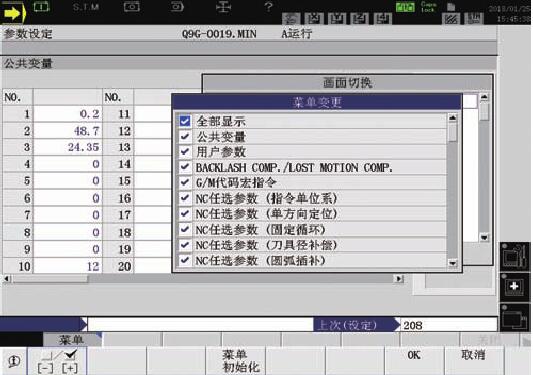Toggle BACKLASH COMP./LOST MOTION COMP. checkbox
This screenshot has width=533, height=375.
[185, 167]
